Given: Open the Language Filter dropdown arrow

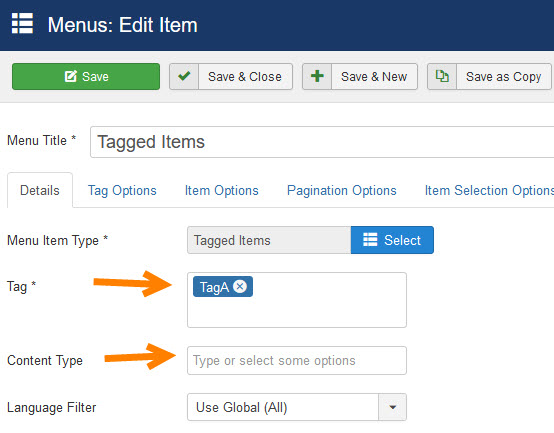Looking at the screenshot, I should pos(392,407).
